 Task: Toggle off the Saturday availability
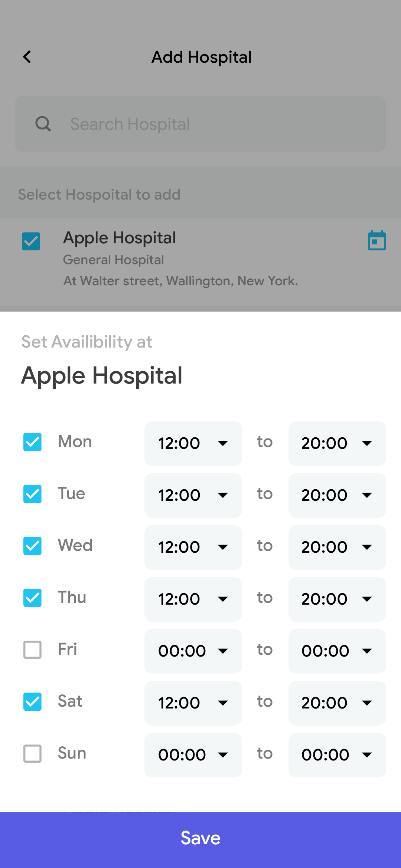[x=32, y=701]
